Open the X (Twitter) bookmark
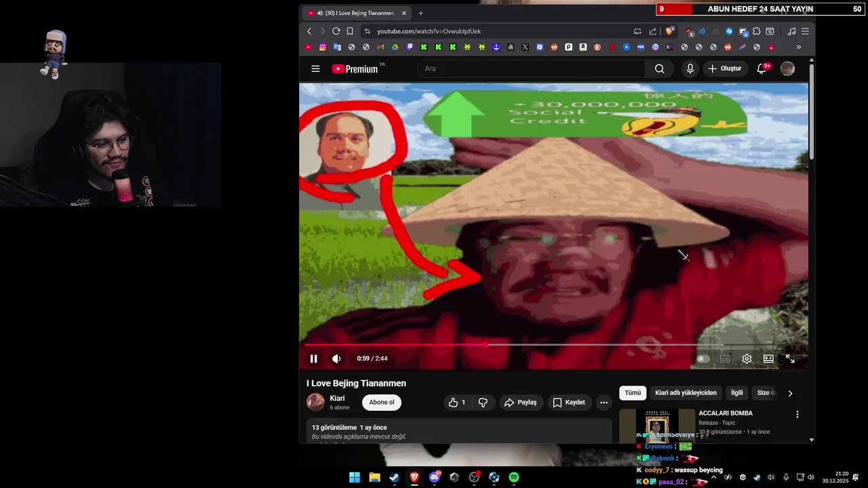868x488 pixels. click(525, 47)
